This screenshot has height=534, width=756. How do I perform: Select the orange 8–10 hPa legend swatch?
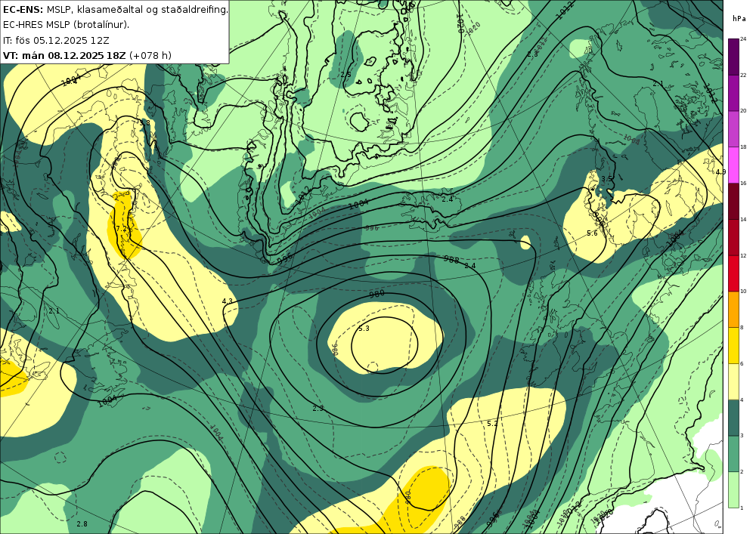point(733,310)
